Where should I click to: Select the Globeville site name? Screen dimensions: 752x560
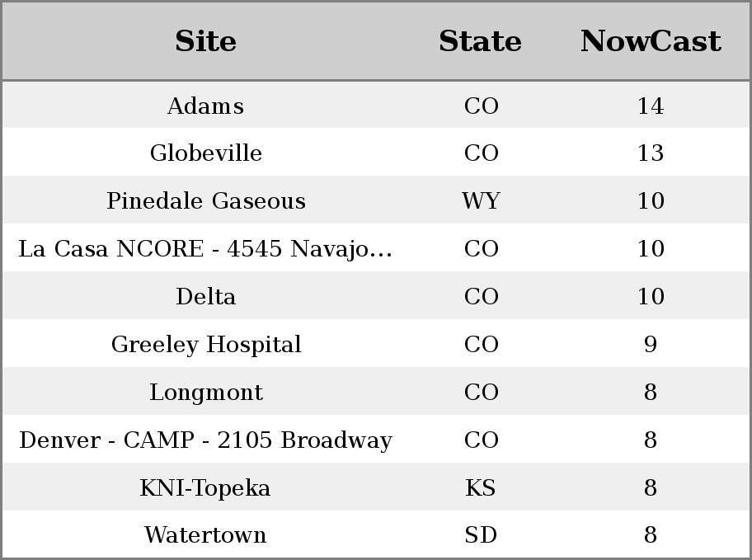pyautogui.click(x=206, y=153)
